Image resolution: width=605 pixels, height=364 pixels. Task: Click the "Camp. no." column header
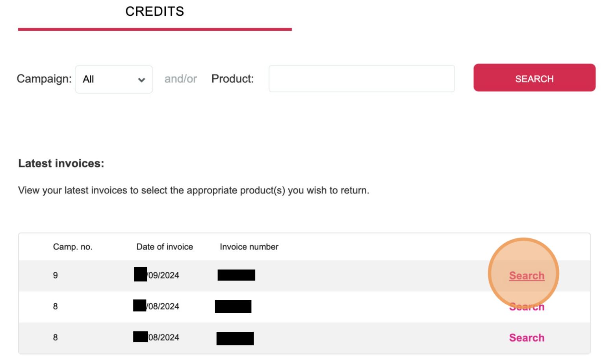[x=72, y=247]
